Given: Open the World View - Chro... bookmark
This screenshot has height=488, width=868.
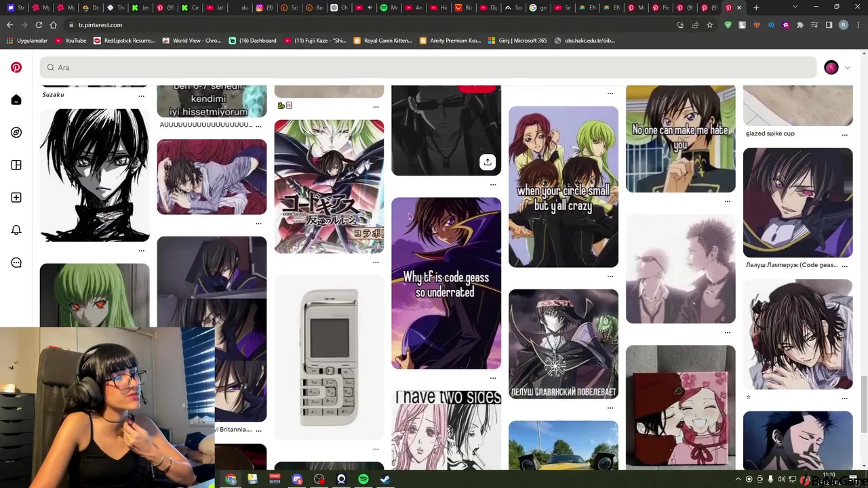Looking at the screenshot, I should (x=192, y=41).
